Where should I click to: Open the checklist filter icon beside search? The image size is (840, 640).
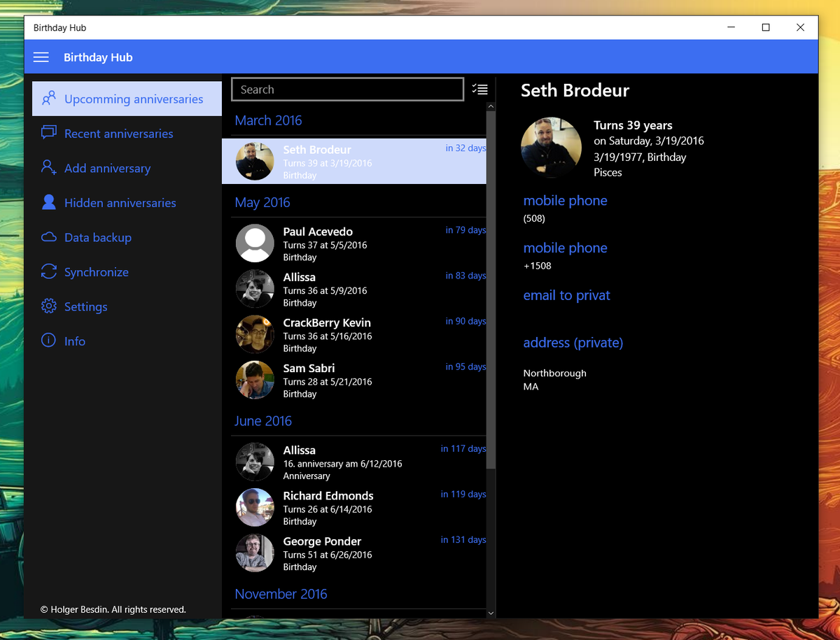(x=480, y=89)
